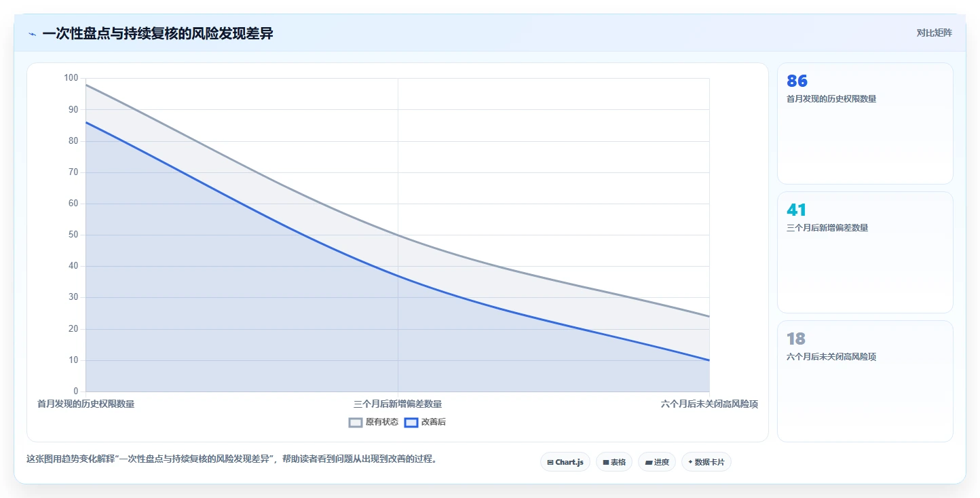Click the icon in the 表格 chip
Image resolution: width=980 pixels, height=498 pixels.
click(x=606, y=462)
